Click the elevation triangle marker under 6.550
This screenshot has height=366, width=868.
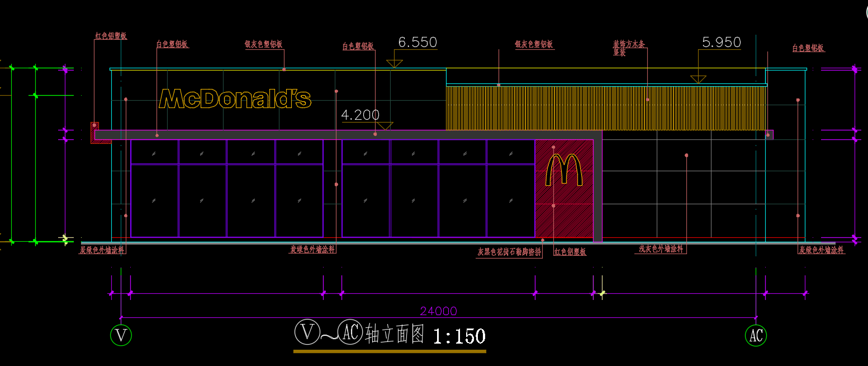(x=395, y=64)
